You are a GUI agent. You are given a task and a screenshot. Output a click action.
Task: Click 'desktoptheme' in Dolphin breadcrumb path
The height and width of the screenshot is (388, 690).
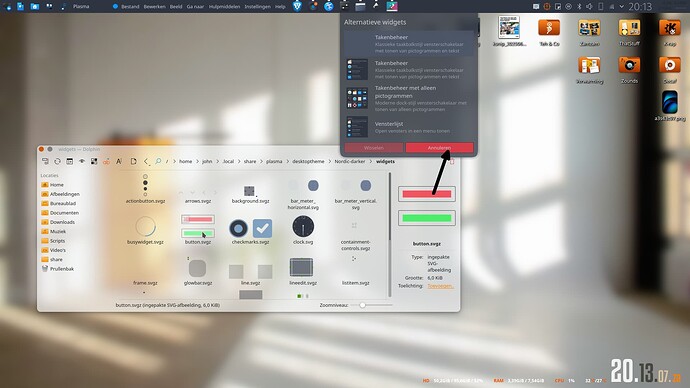(308, 161)
